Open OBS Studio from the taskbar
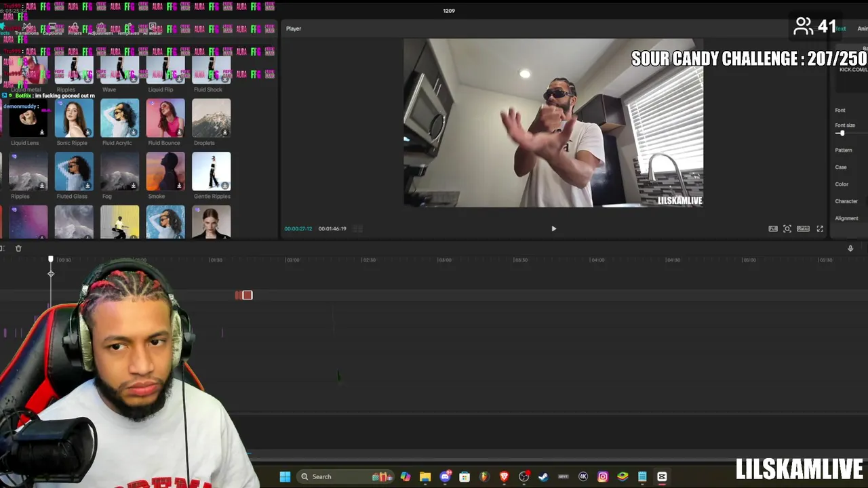The width and height of the screenshot is (868, 488). (524, 477)
